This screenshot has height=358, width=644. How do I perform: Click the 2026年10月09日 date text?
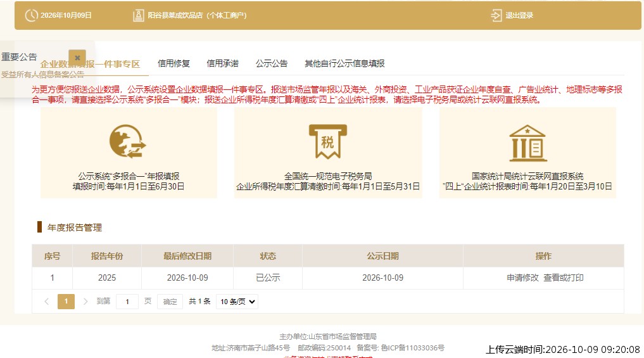66,16
